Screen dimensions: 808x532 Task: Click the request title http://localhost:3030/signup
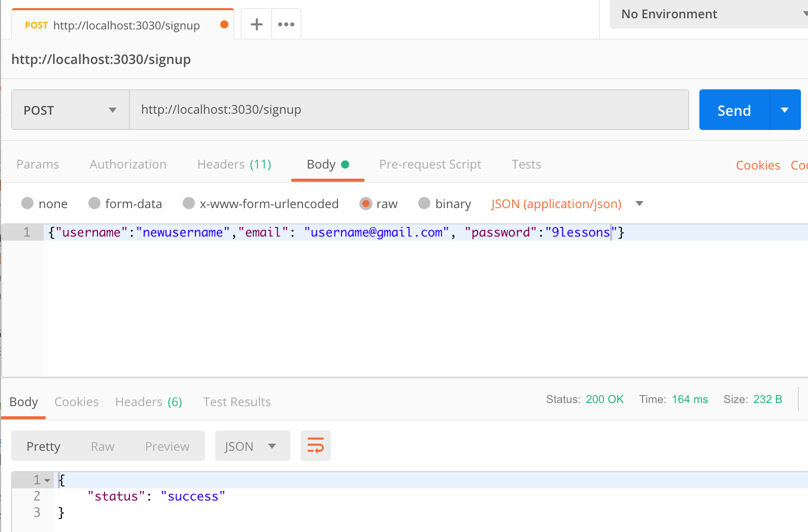[x=101, y=59]
